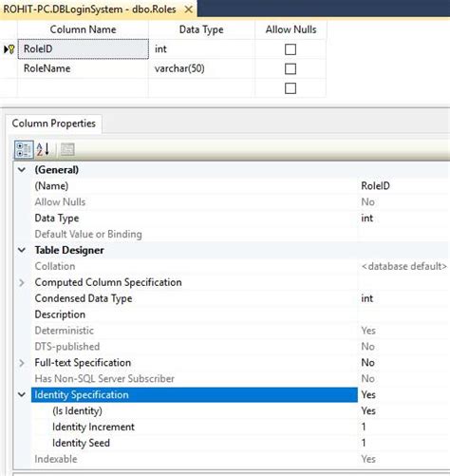Click the Property Pages toolbar icon
450x476 pixels.
pos(67,149)
